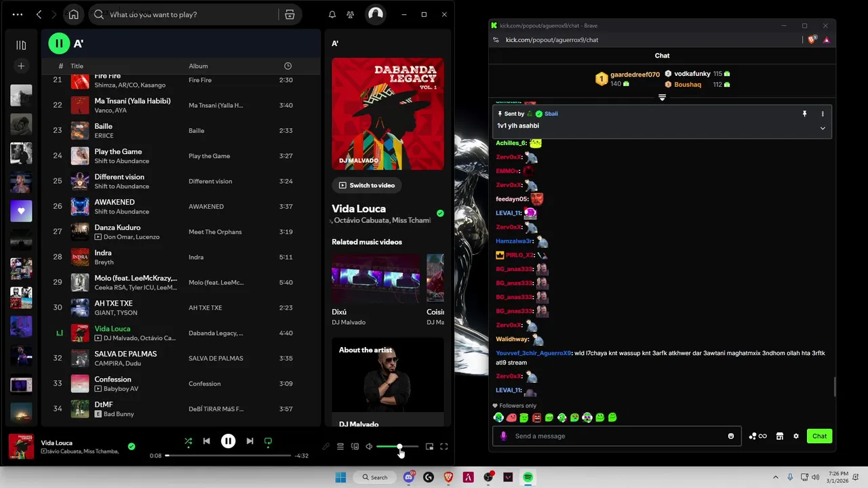The height and width of the screenshot is (488, 868).
Task: Click gaardedreef070 top gifter name
Action: [635, 75]
